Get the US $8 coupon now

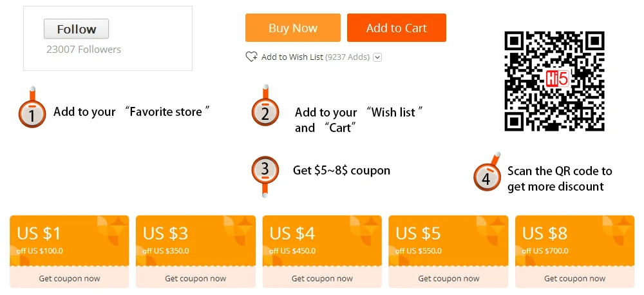575,278
